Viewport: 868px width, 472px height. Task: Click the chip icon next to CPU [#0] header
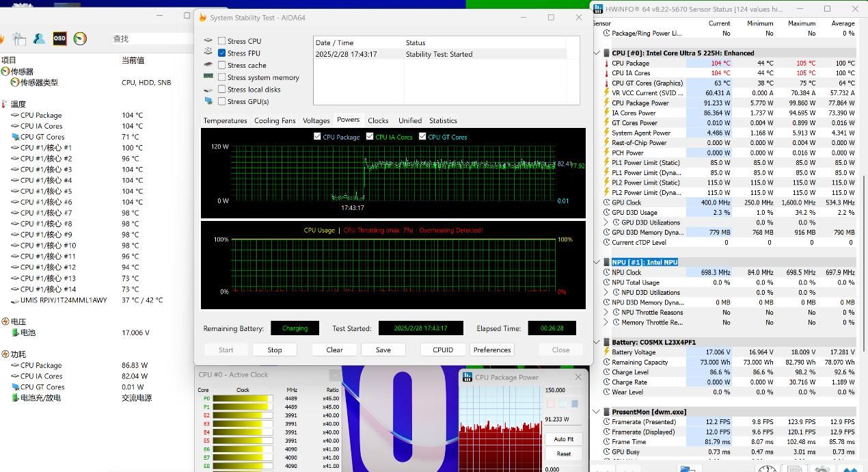coord(606,53)
